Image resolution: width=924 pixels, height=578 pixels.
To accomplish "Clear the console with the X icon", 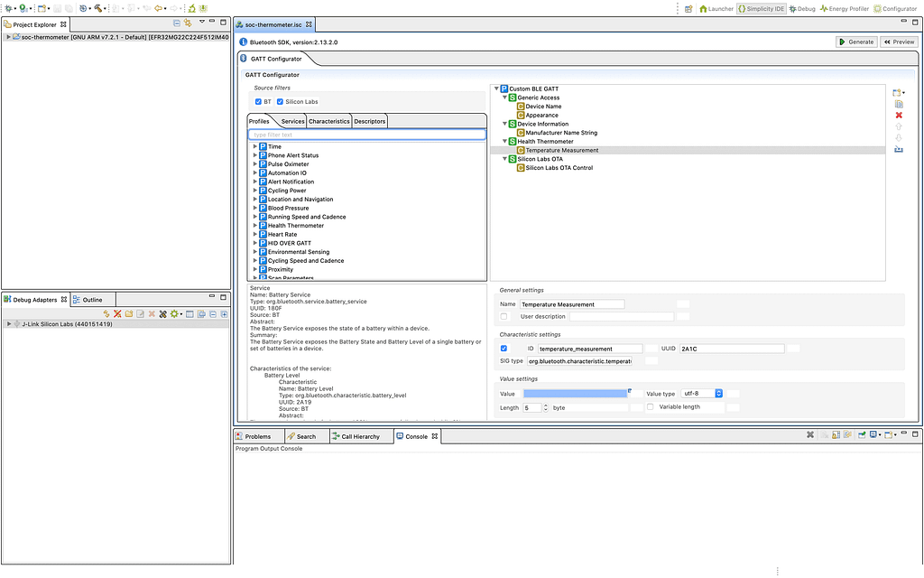I will tap(810, 434).
